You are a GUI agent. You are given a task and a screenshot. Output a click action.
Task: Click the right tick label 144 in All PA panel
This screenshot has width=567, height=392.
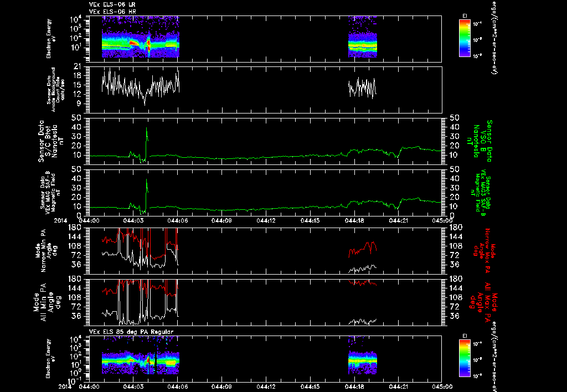(455, 288)
